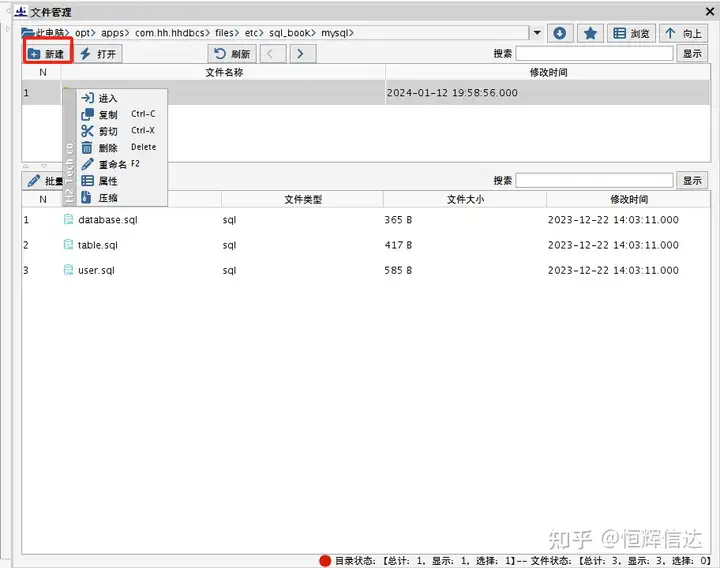Image resolution: width=720 pixels, height=568 pixels.
Task: Click the 新建 new folder button
Action: tap(47, 54)
